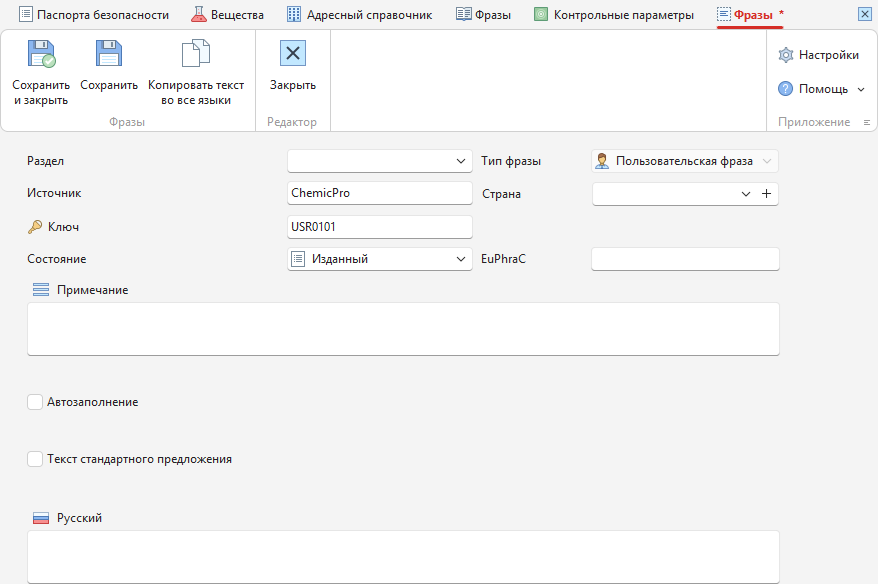Click the Сохранить и закрыть button label
Image resolution: width=878 pixels, height=584 pixels.
tap(41, 92)
